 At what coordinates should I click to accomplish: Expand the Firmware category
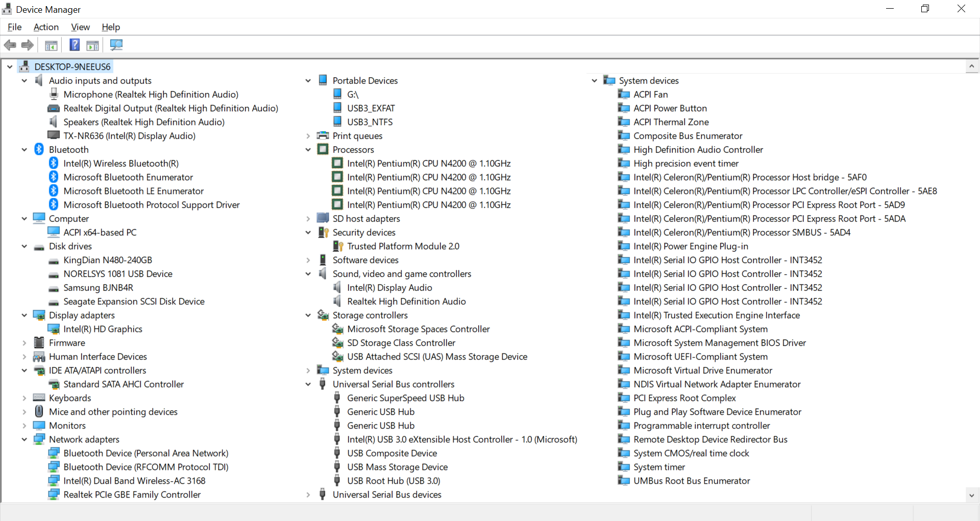(24, 343)
